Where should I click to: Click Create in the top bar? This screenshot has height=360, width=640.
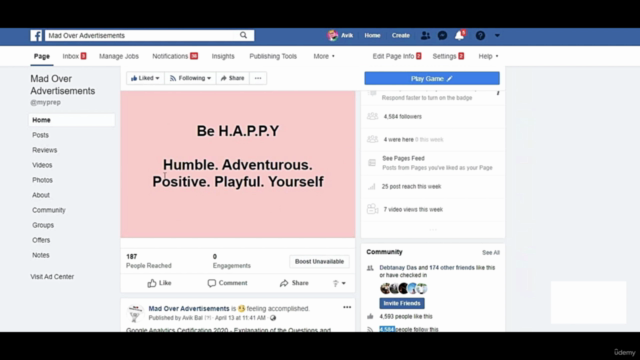point(400,36)
